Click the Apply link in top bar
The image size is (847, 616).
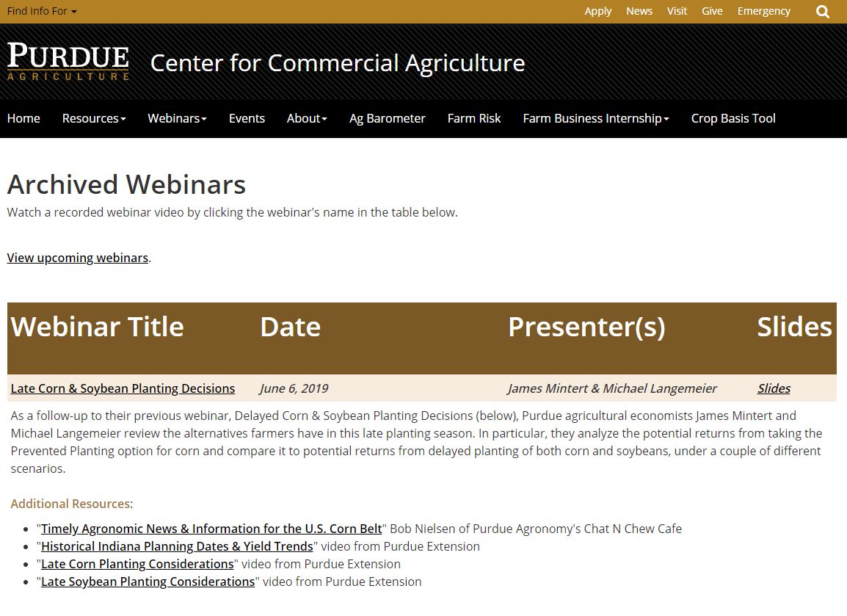click(x=598, y=11)
